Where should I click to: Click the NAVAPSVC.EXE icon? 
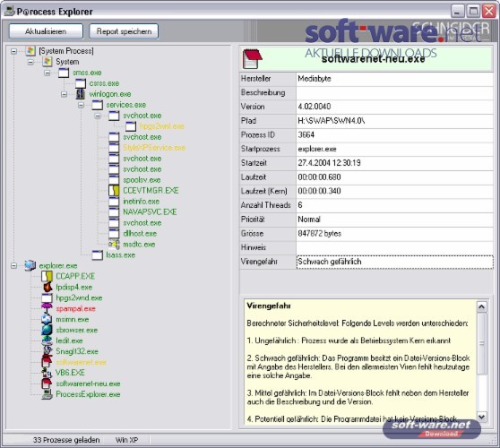[x=114, y=212]
